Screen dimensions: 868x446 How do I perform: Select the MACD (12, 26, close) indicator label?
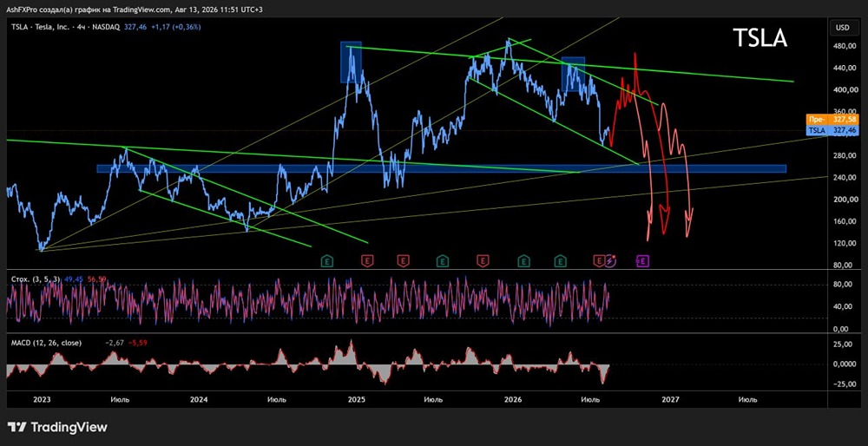click(47, 343)
